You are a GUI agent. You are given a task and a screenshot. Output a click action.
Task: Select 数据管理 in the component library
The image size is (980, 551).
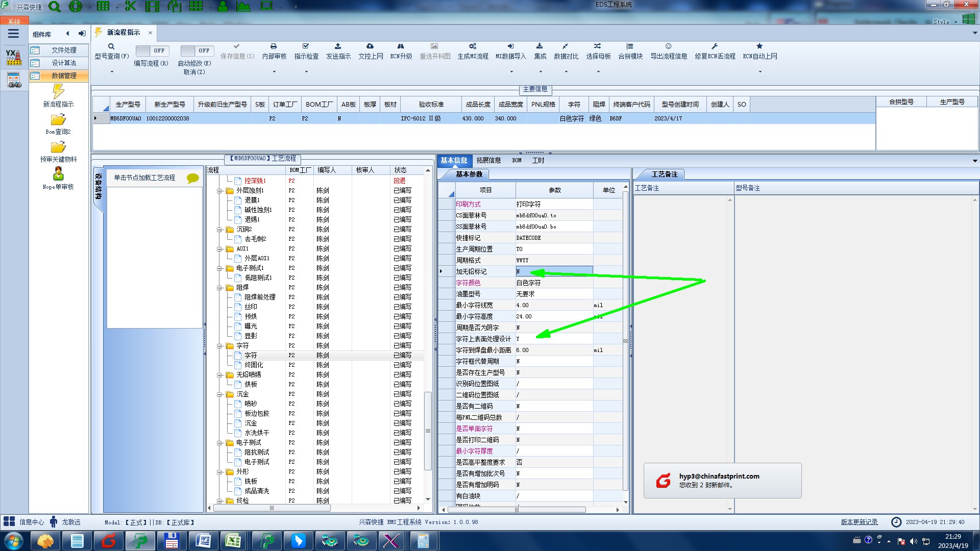(x=64, y=76)
